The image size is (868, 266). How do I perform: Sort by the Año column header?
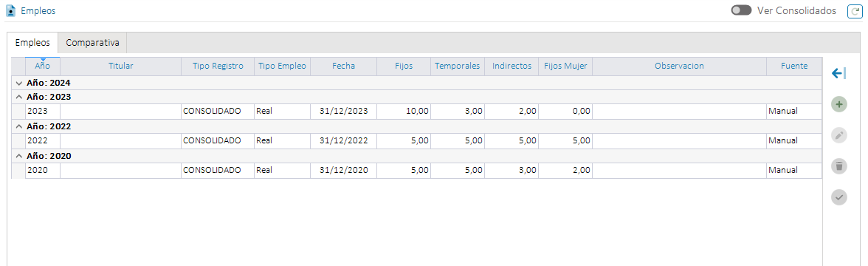pos(43,66)
